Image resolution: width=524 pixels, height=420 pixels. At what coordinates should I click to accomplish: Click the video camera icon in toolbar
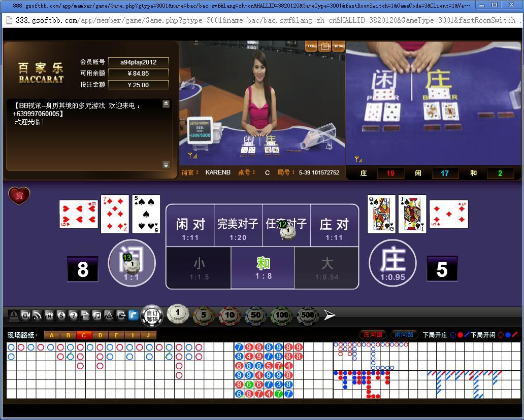pos(25,316)
